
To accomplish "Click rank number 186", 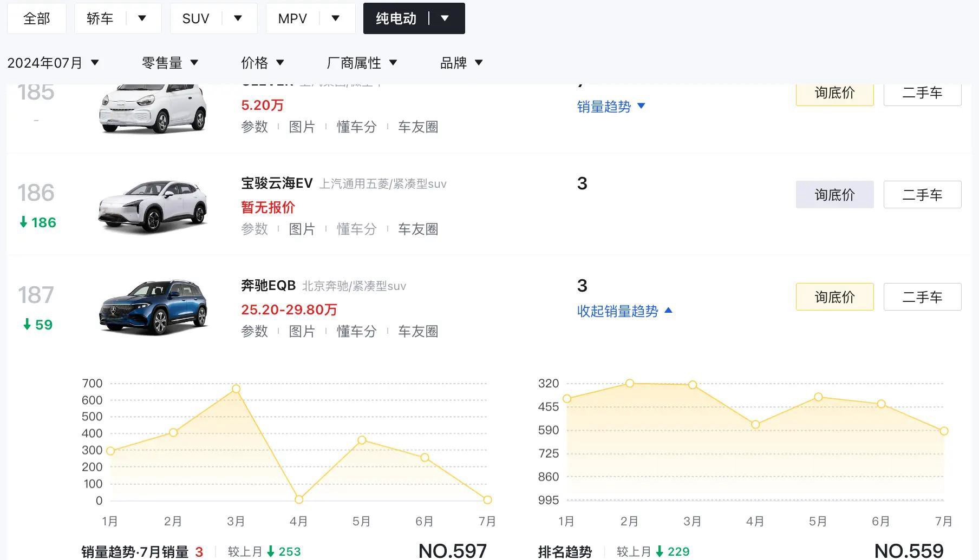I will click(x=36, y=193).
